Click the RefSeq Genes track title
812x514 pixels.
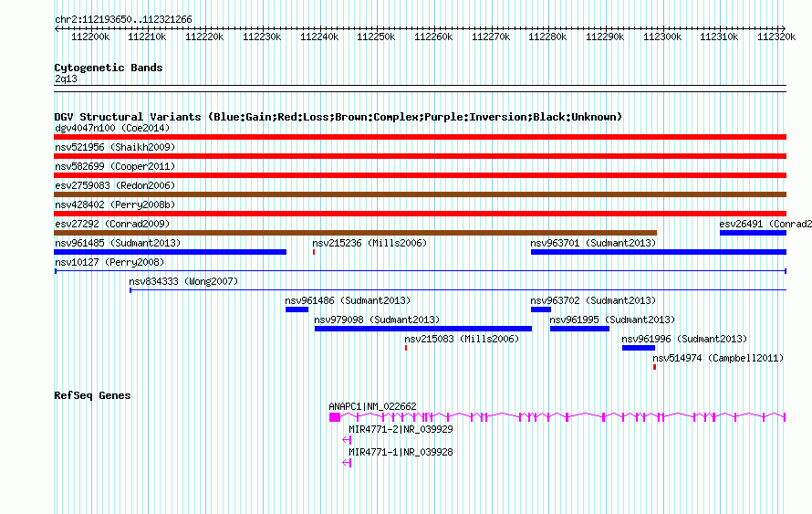click(92, 395)
